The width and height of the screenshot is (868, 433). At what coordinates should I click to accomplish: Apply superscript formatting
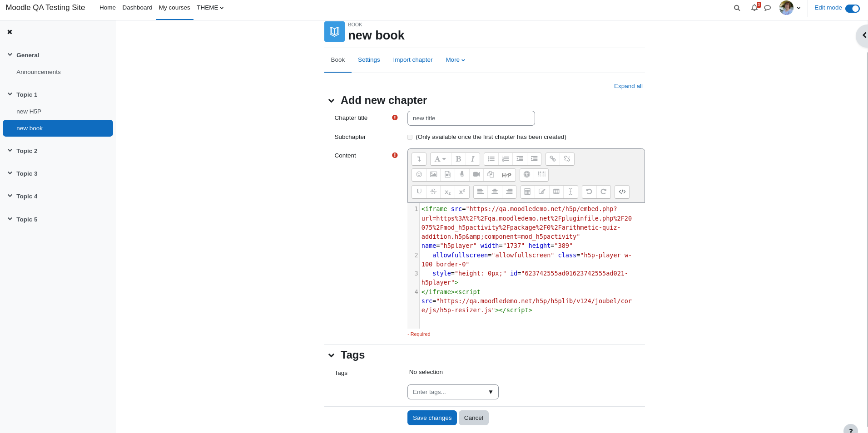tap(462, 192)
